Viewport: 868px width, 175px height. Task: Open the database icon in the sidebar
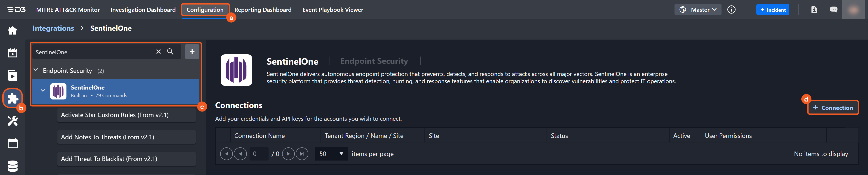[x=12, y=166]
